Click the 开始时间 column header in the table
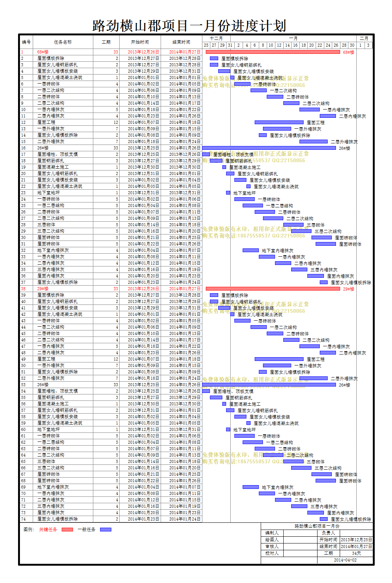This screenshot has height=583, width=392. pyautogui.click(x=140, y=42)
